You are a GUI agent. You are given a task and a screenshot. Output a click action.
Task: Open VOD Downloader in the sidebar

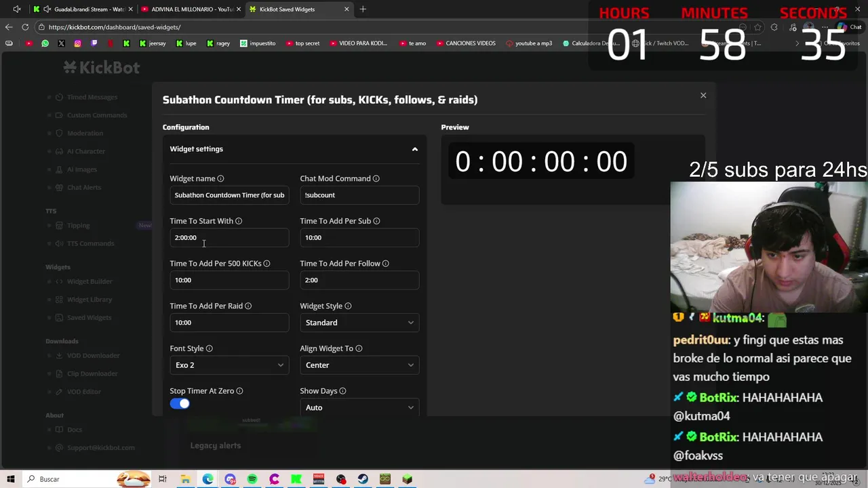pos(93,355)
